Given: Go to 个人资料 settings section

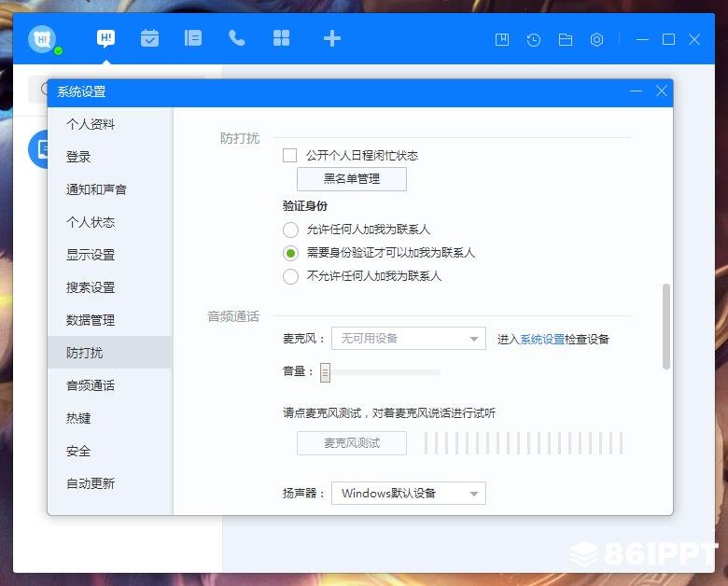Looking at the screenshot, I should [110, 124].
